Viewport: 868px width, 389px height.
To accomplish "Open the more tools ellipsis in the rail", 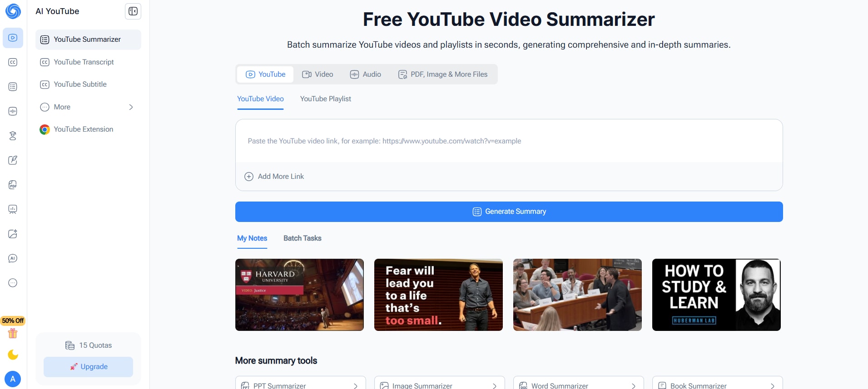I will [13, 283].
